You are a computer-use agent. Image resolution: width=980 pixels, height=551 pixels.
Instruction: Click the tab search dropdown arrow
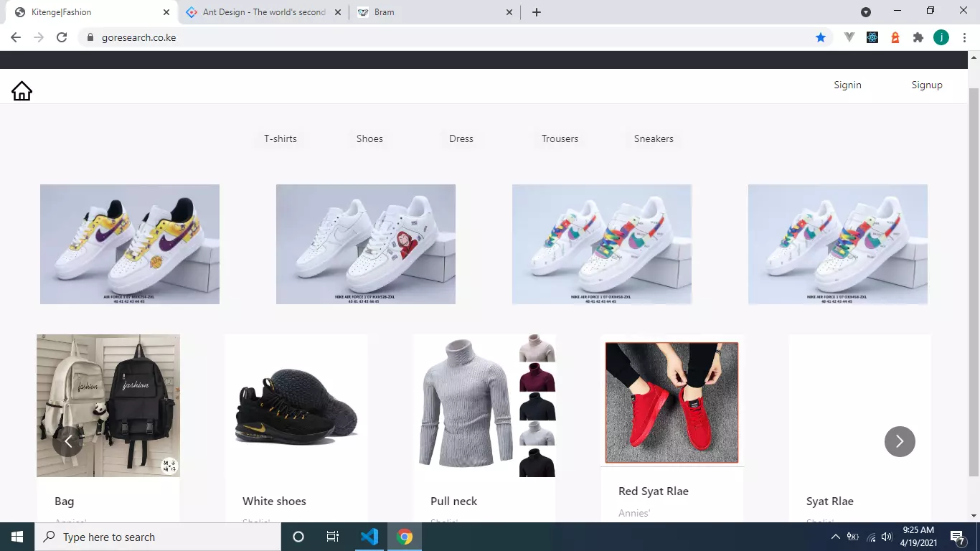[x=866, y=12]
